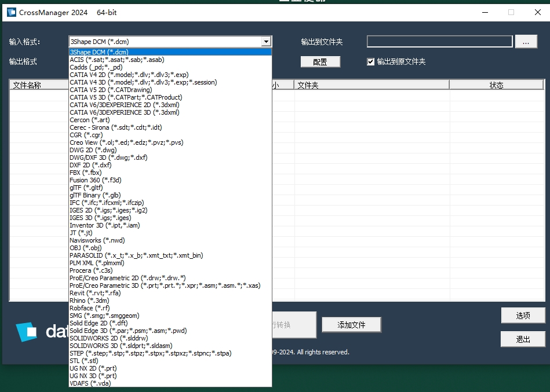Image resolution: width=550 pixels, height=392 pixels.
Task: Click inside the output folder path field
Action: click(x=439, y=41)
